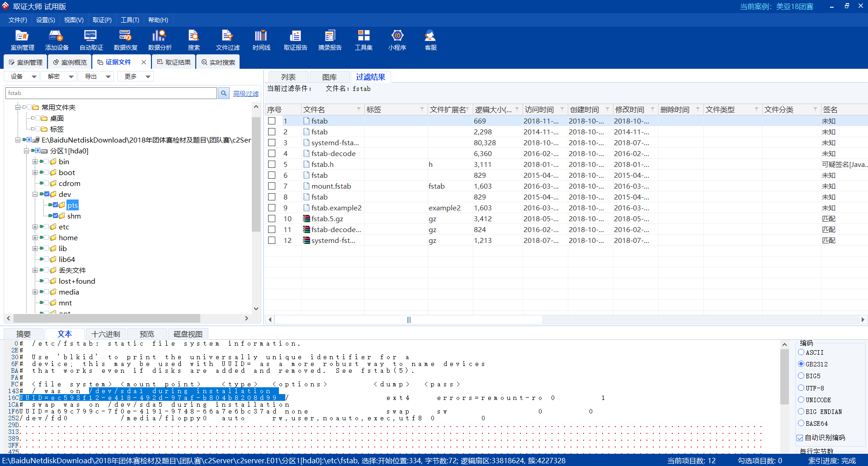Open 数据恢复 tool
The height and width of the screenshot is (466, 868).
125,40
